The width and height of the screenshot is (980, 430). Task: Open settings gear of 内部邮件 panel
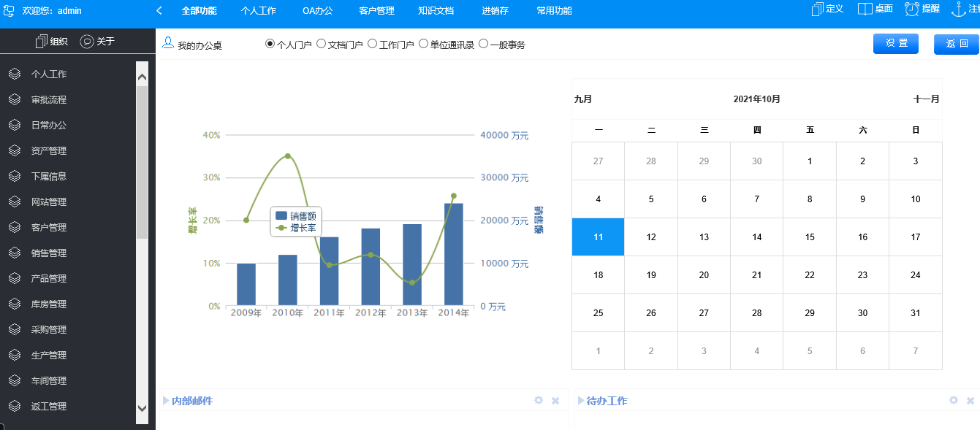pyautogui.click(x=539, y=400)
